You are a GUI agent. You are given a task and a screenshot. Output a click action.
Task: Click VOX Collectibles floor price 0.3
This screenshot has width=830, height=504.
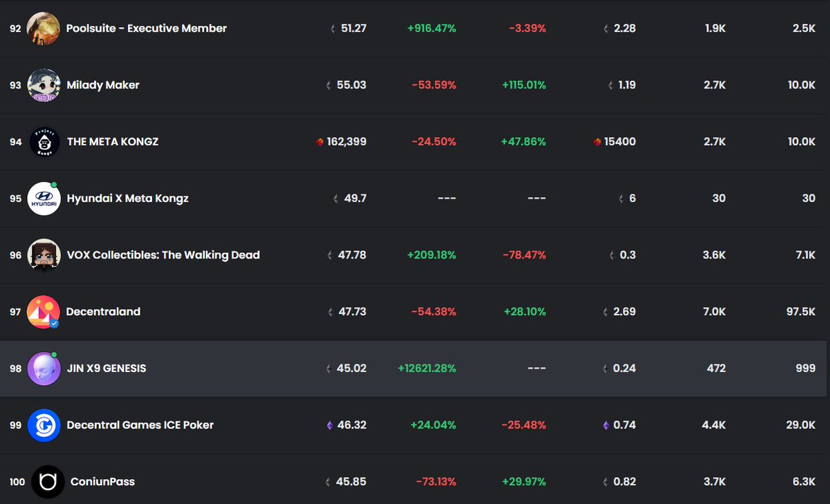click(628, 255)
